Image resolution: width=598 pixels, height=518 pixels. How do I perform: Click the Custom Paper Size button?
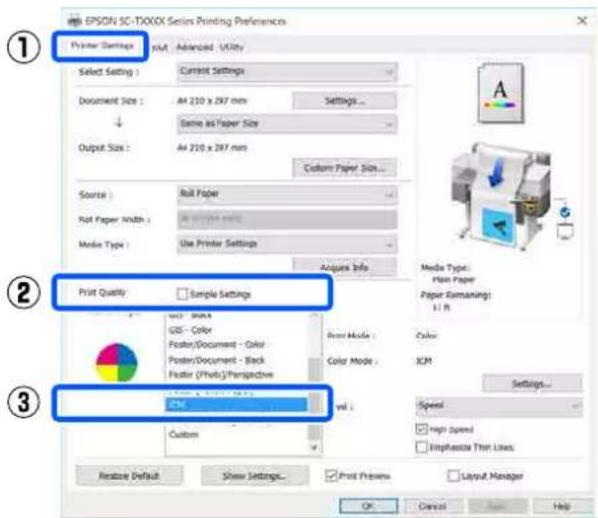pos(344,168)
